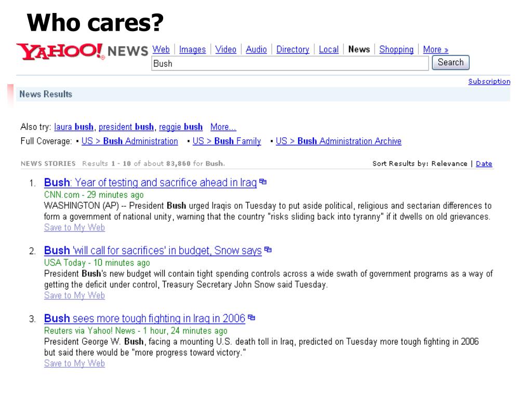
Task: Click the Yahoo! News logo
Action: click(83, 51)
